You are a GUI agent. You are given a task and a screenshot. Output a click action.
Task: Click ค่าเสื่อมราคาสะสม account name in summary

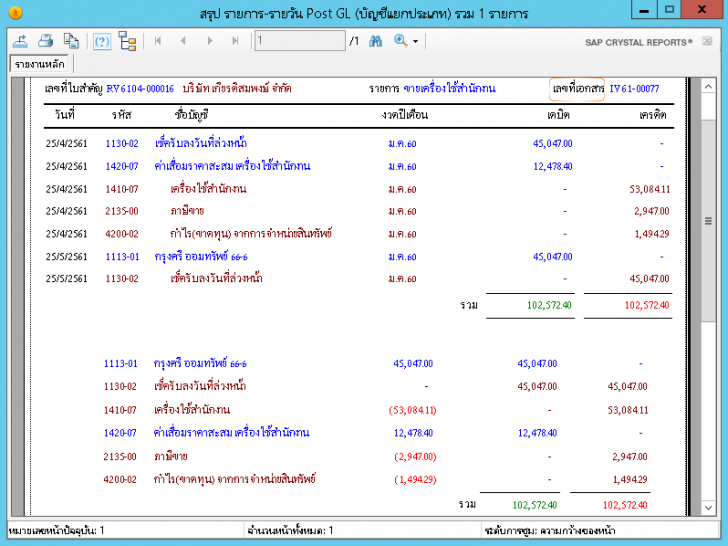(x=231, y=432)
